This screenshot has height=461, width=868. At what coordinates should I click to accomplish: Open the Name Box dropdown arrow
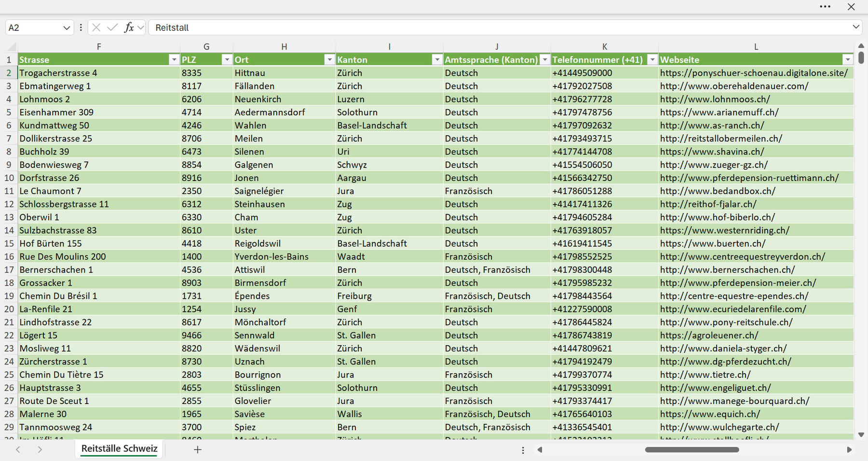pyautogui.click(x=67, y=28)
